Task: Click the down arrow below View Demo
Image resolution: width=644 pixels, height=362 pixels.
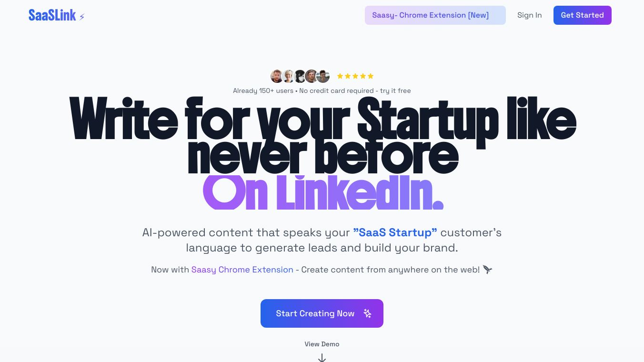Action: (322, 357)
